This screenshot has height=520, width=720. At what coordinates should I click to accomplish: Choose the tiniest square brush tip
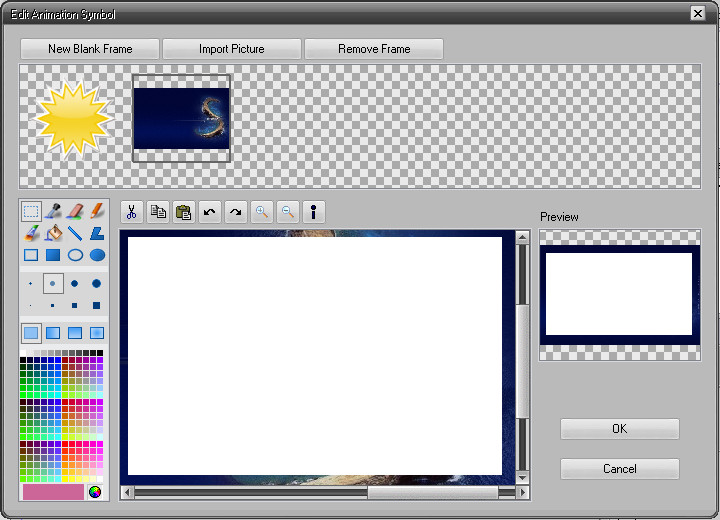(31, 305)
